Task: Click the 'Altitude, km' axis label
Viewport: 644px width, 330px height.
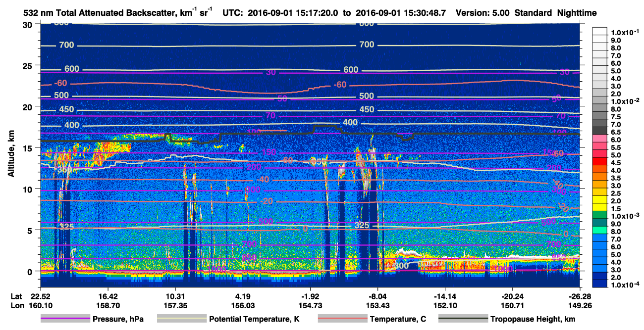Action: coord(11,153)
